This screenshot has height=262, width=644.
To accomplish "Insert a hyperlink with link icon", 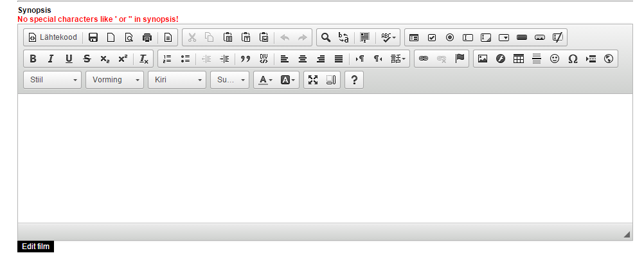I will (424, 59).
